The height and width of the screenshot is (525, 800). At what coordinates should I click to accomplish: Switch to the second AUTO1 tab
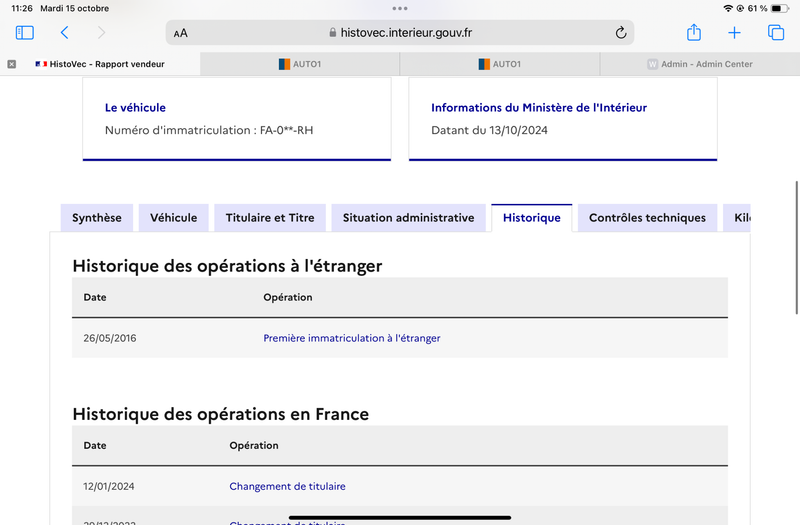(x=500, y=64)
